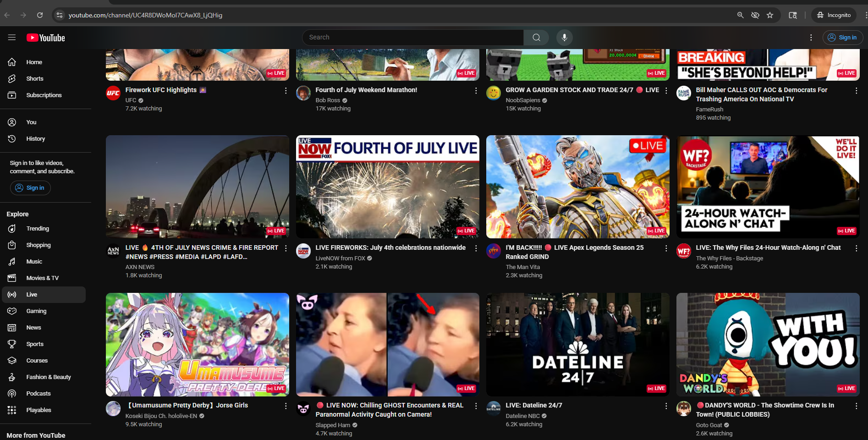Open browser zoom magnifier icon
Image resolution: width=868 pixels, height=440 pixels.
[740, 15]
